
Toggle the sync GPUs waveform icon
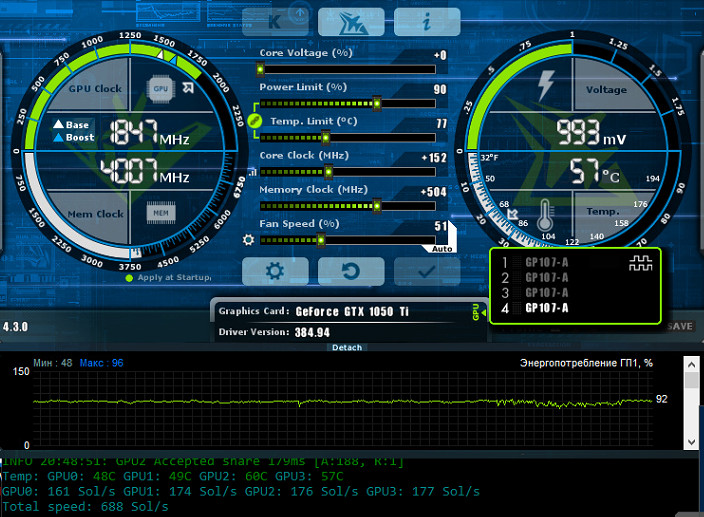(x=640, y=263)
